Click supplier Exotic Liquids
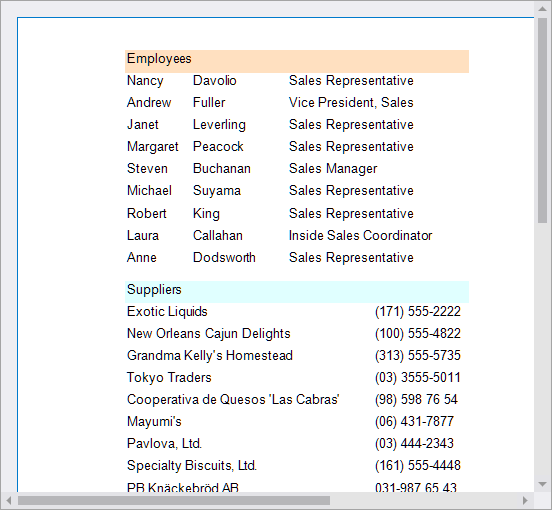 pos(167,312)
